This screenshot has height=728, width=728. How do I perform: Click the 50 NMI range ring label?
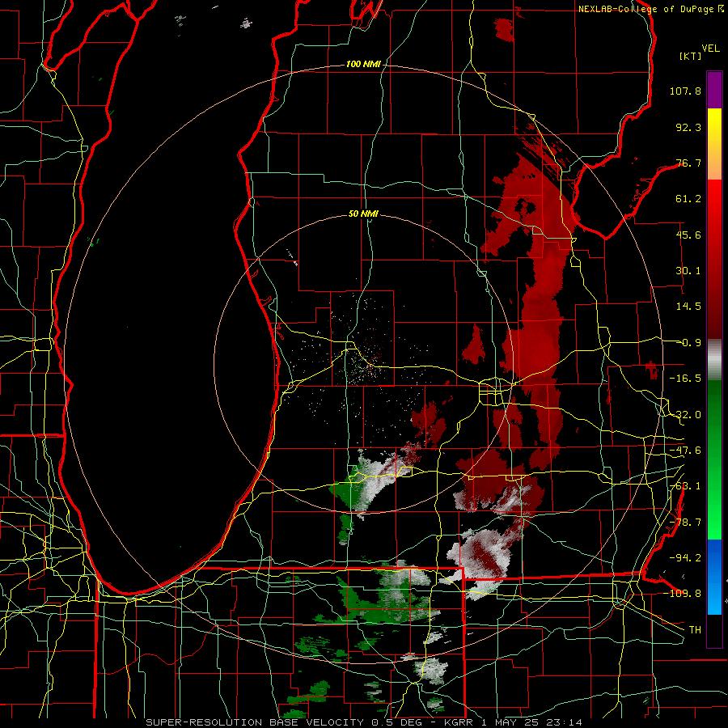tap(363, 214)
